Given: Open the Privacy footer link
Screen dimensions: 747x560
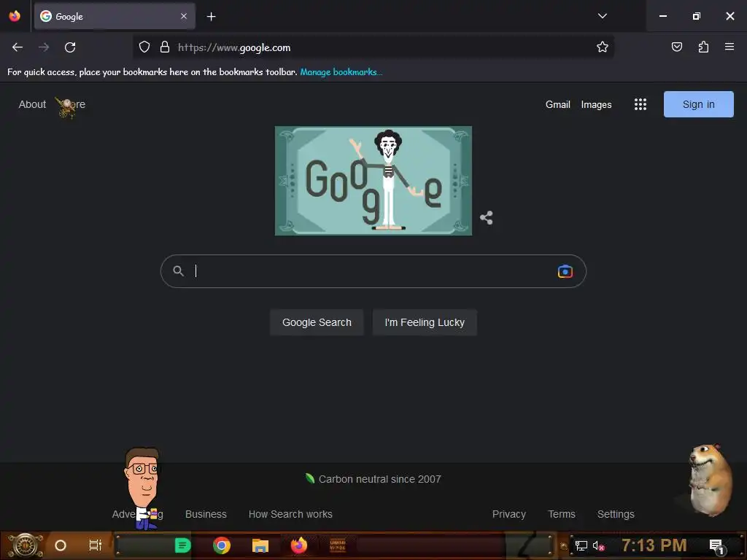Looking at the screenshot, I should point(508,514).
